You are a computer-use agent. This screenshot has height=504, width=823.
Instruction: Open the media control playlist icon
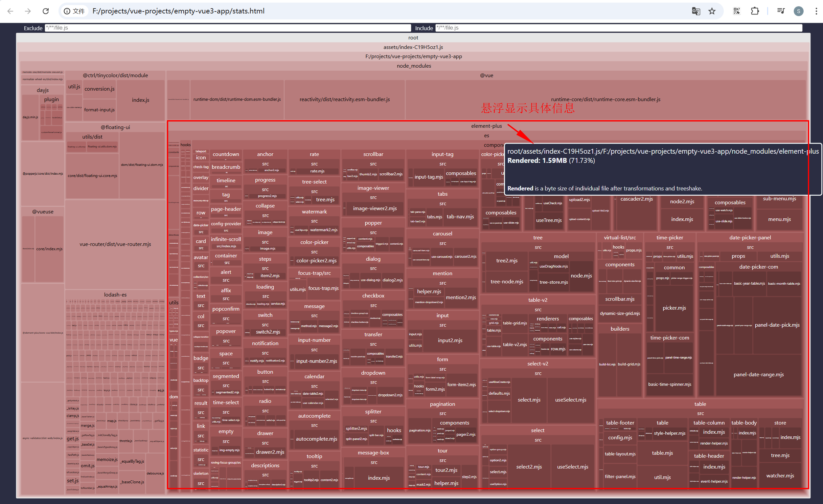[x=781, y=11]
